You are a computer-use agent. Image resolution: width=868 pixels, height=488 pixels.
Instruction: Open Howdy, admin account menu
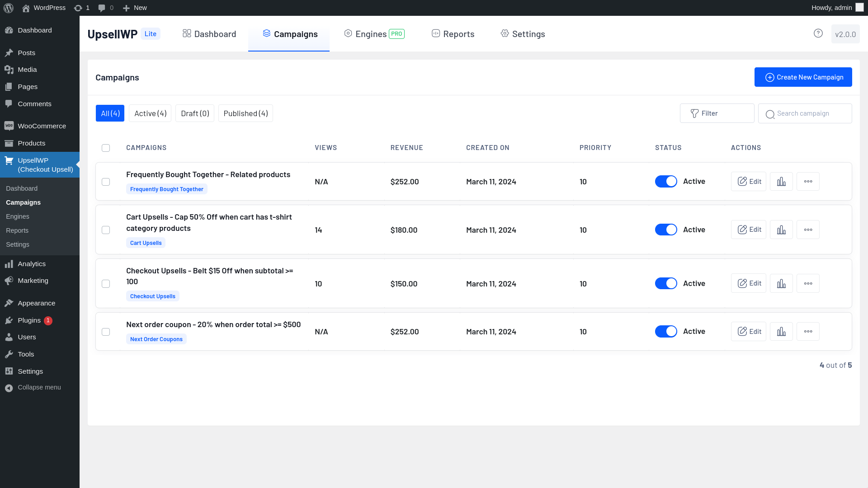tap(837, 8)
